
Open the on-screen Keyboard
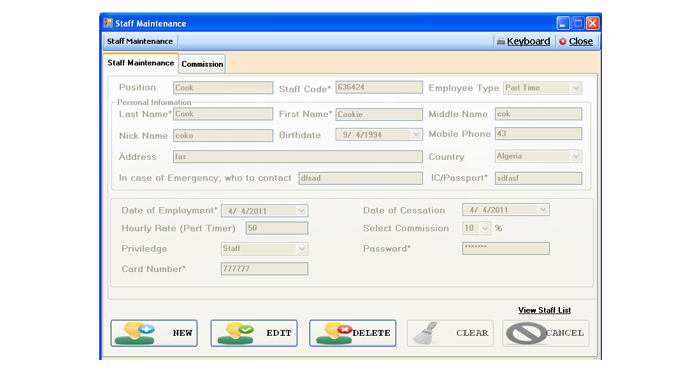[x=523, y=41]
